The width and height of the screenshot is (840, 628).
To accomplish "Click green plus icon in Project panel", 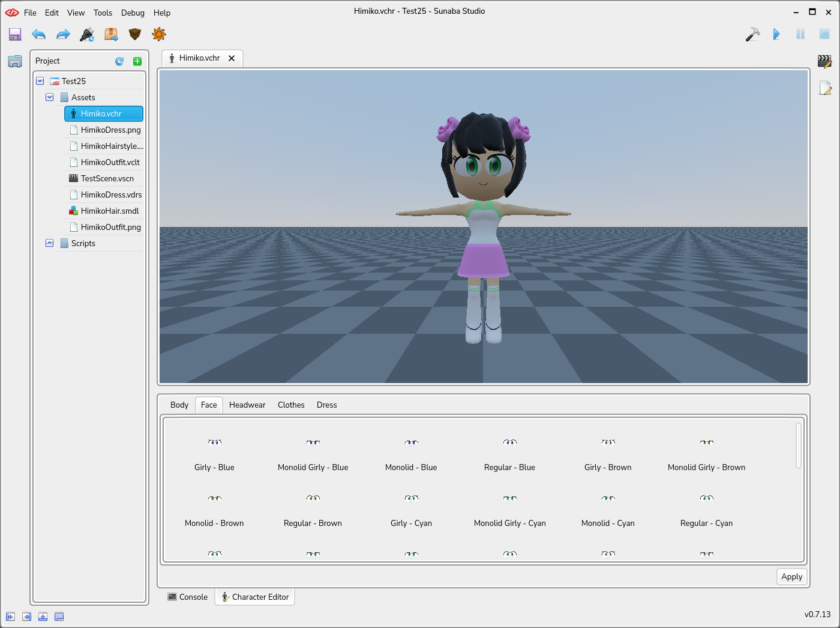I will tap(137, 61).
